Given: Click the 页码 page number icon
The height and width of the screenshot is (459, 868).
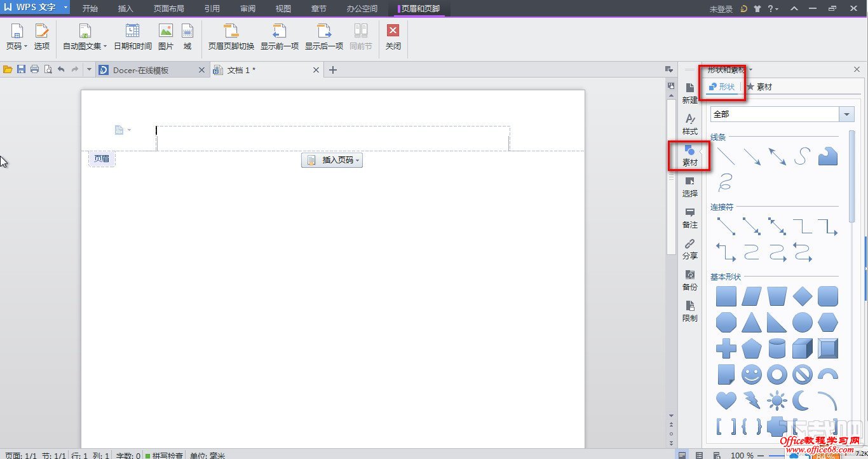Looking at the screenshot, I should pyautogui.click(x=16, y=37).
